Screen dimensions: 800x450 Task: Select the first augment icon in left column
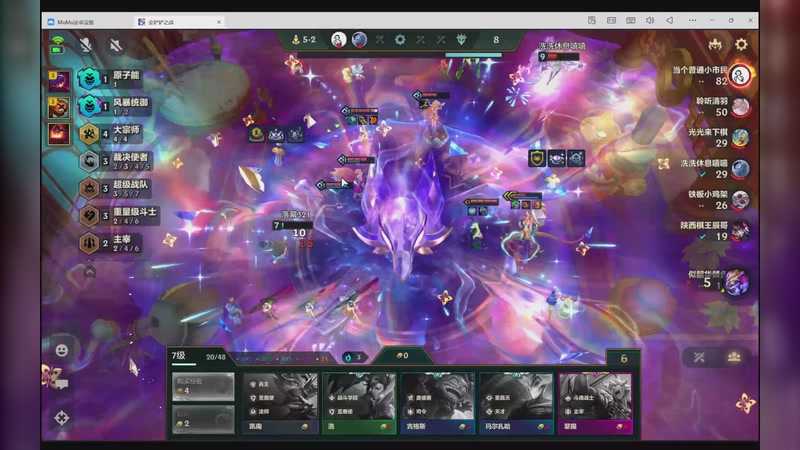point(59,81)
